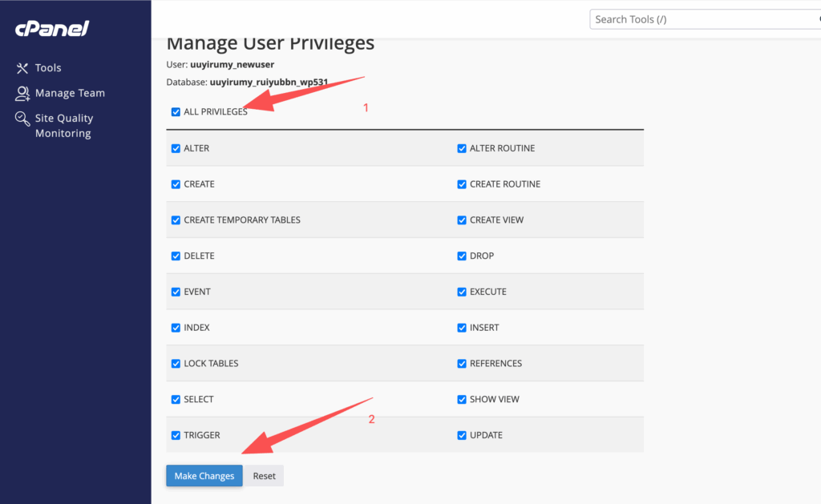Disable the DROP privilege
This screenshot has height=504, width=821.
point(462,256)
